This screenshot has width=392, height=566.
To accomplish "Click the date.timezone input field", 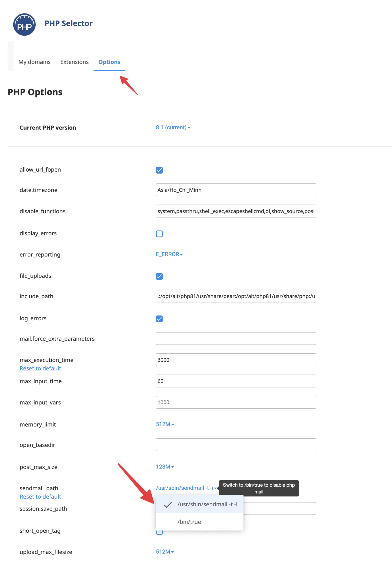I will (x=236, y=190).
